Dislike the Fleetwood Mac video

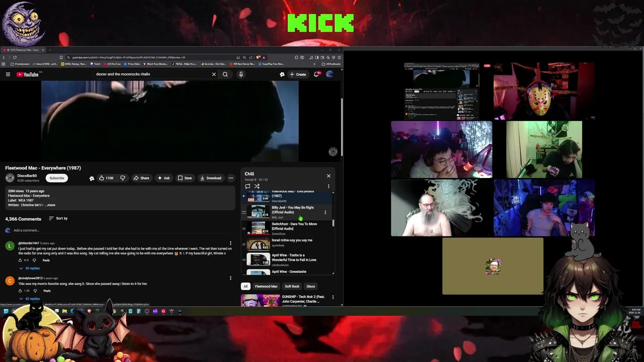(122, 178)
